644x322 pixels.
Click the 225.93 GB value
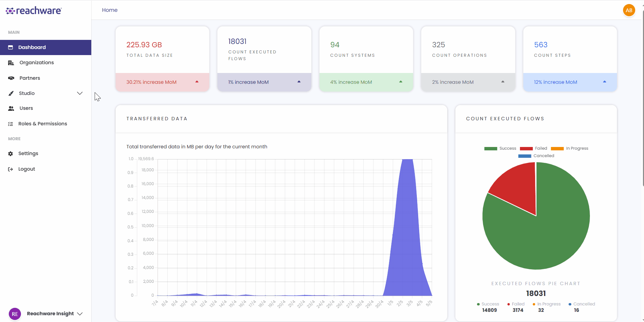pos(144,45)
